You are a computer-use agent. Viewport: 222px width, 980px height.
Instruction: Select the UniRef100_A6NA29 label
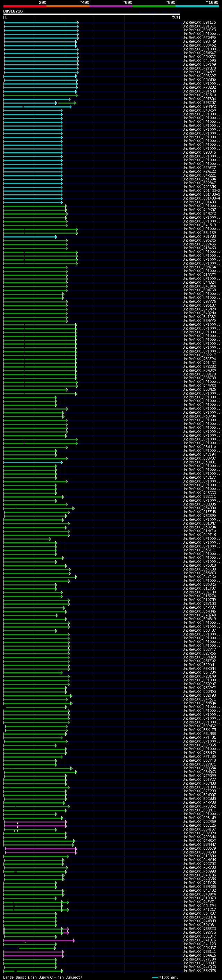tap(199, 657)
